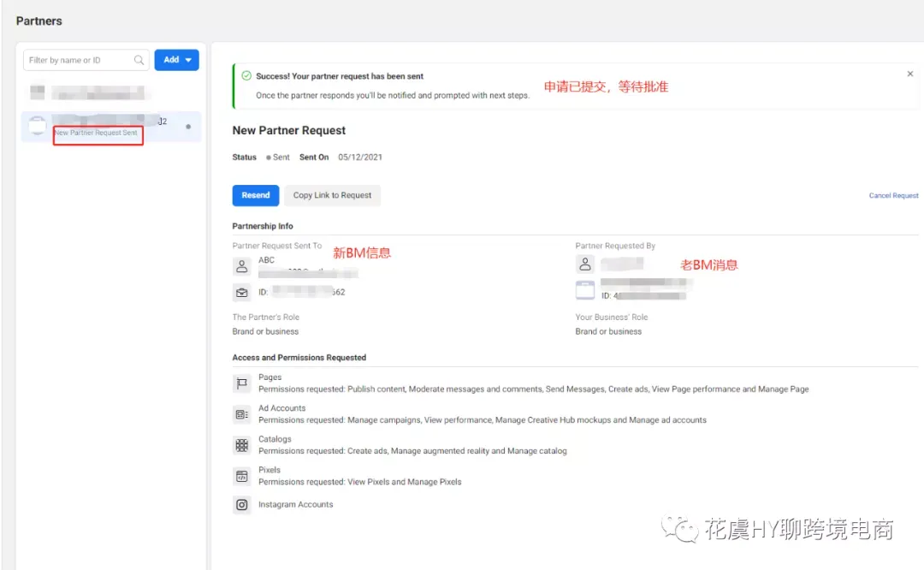Dismiss the success notification banner
This screenshot has width=924, height=570.
(909, 74)
